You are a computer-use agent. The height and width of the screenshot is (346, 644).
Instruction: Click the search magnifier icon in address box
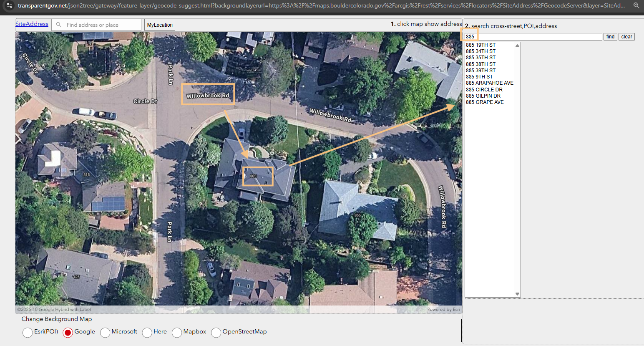[59, 25]
